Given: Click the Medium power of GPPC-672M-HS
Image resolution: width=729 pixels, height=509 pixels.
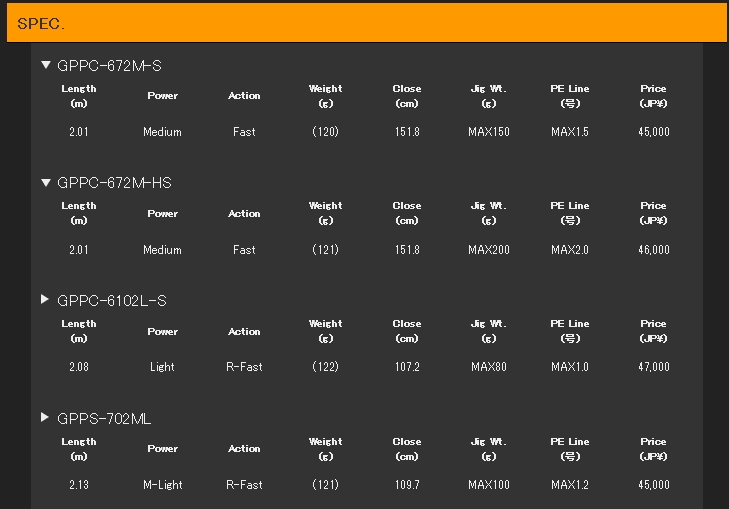Looking at the screenshot, I should pos(162,250).
